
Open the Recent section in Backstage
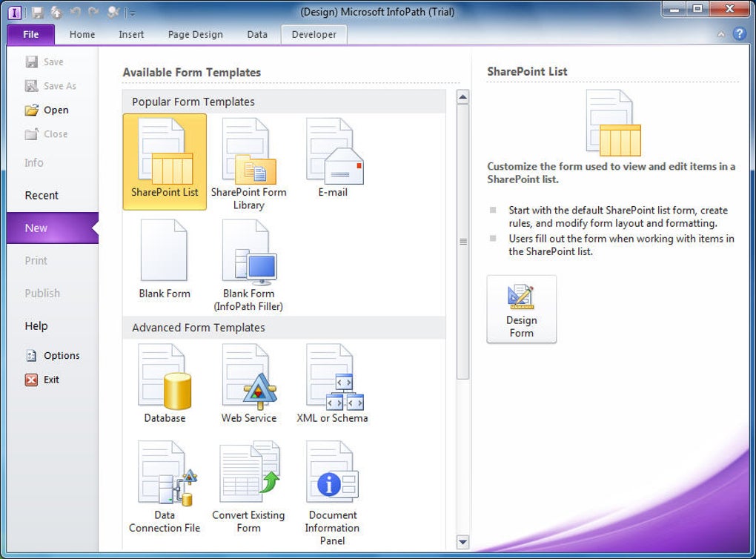(42, 196)
